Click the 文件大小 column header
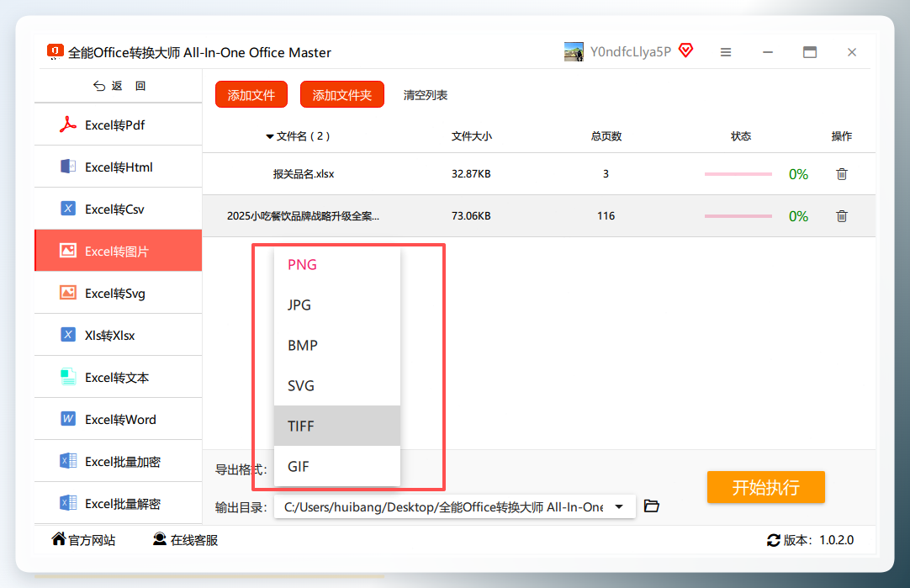The image size is (910, 588). 471,136
